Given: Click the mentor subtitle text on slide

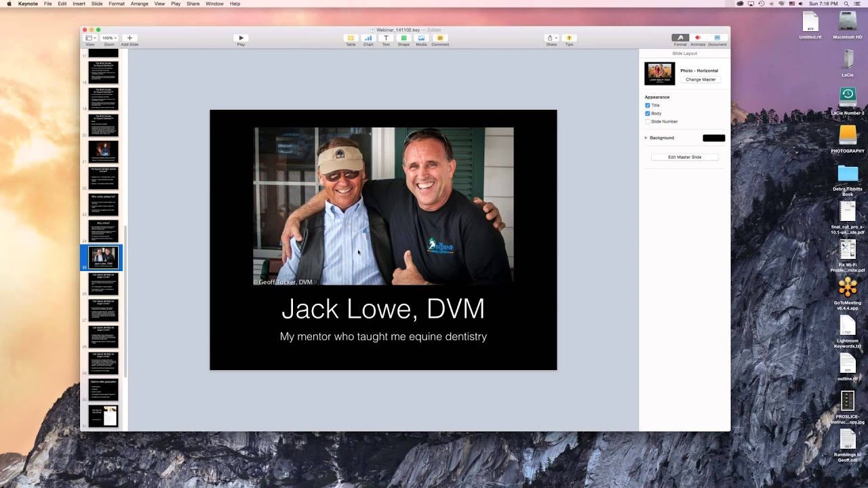Looking at the screenshot, I should 383,336.
